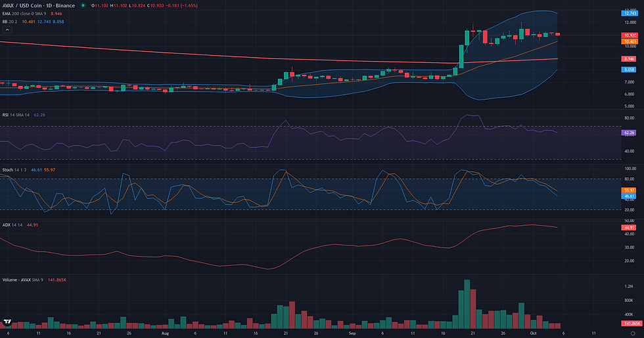644x338 pixels.
Task: Click the 46.61 Stoch axis label
Action: click(630, 196)
